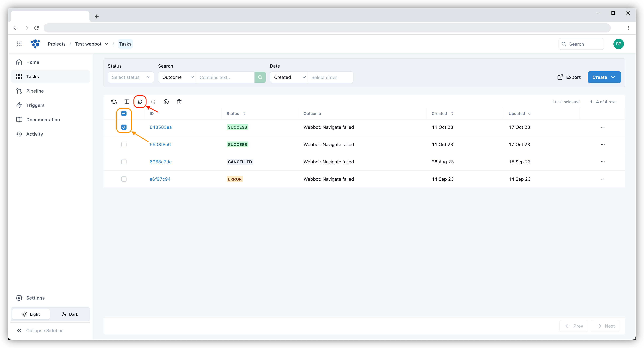Check the checkbox for task 6988a7dc
This screenshot has height=348, width=644.
coord(124,162)
